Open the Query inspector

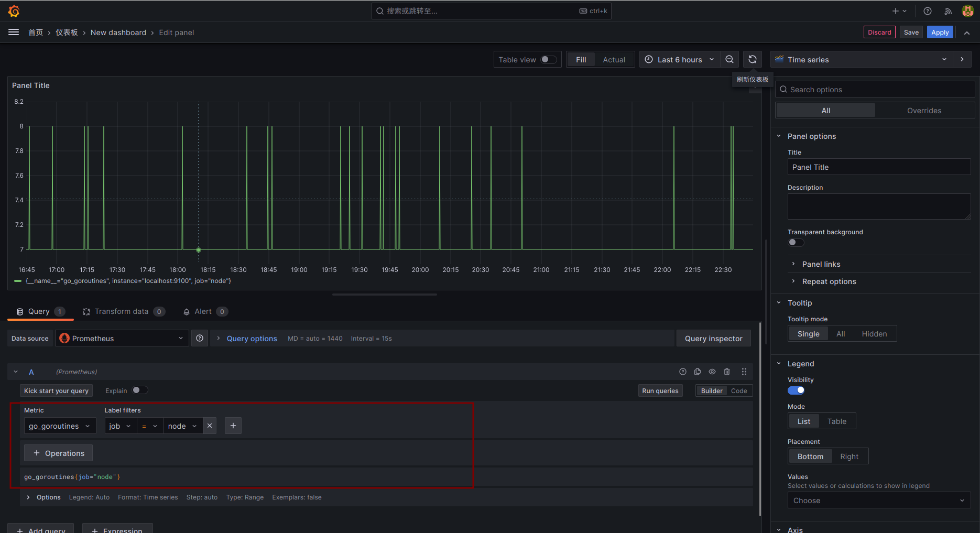pos(713,339)
